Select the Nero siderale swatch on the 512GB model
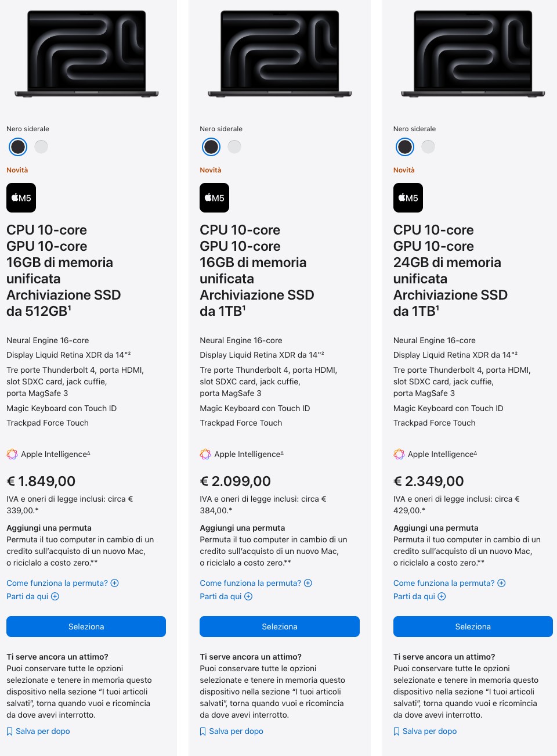Image resolution: width=557 pixels, height=756 pixels. click(18, 147)
